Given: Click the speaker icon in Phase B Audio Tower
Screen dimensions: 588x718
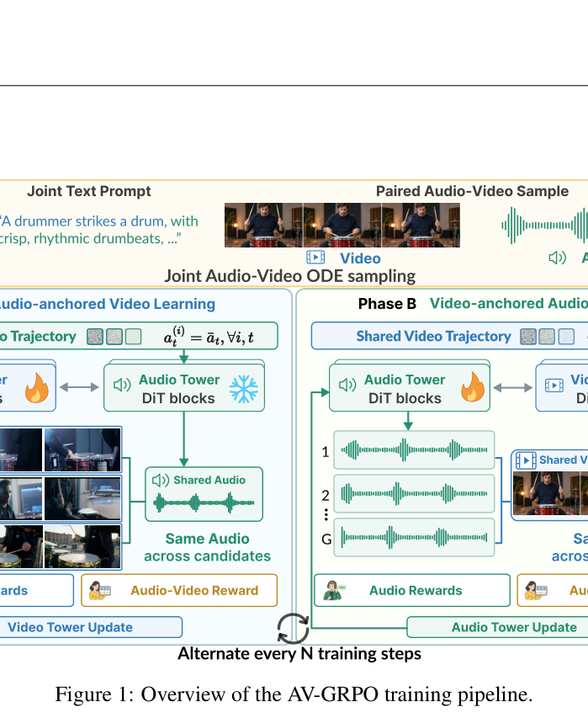Looking at the screenshot, I should click(347, 386).
